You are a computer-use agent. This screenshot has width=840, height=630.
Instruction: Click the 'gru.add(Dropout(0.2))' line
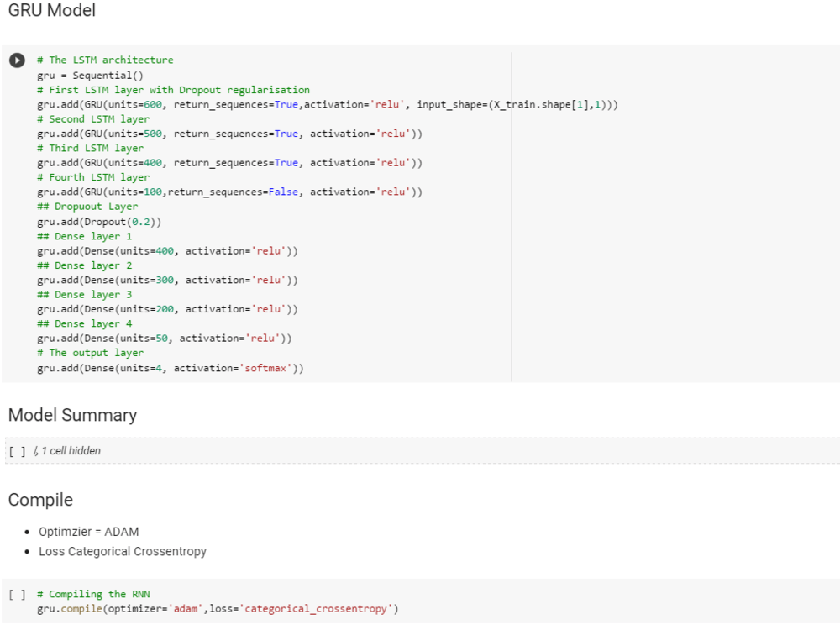click(x=99, y=222)
